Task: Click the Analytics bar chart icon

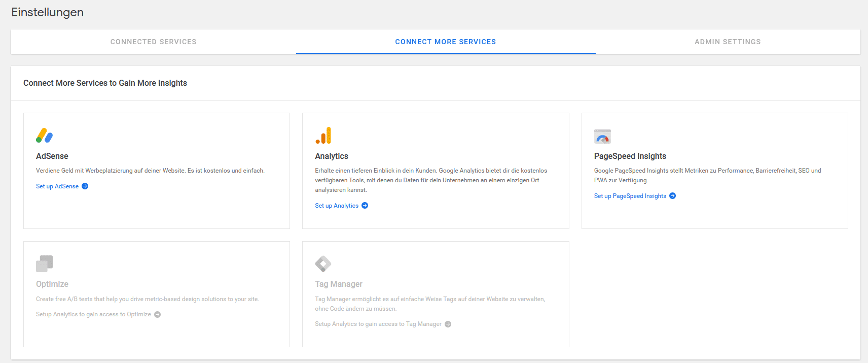Action: [x=323, y=136]
